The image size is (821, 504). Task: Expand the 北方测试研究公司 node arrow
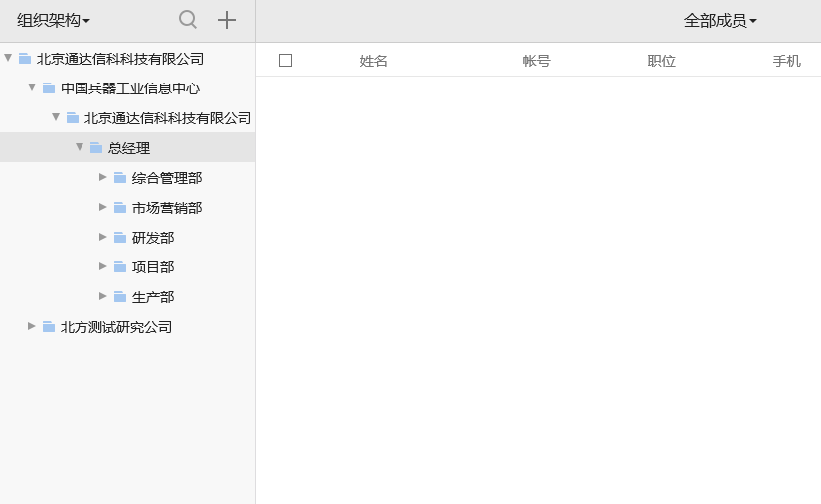coord(32,326)
